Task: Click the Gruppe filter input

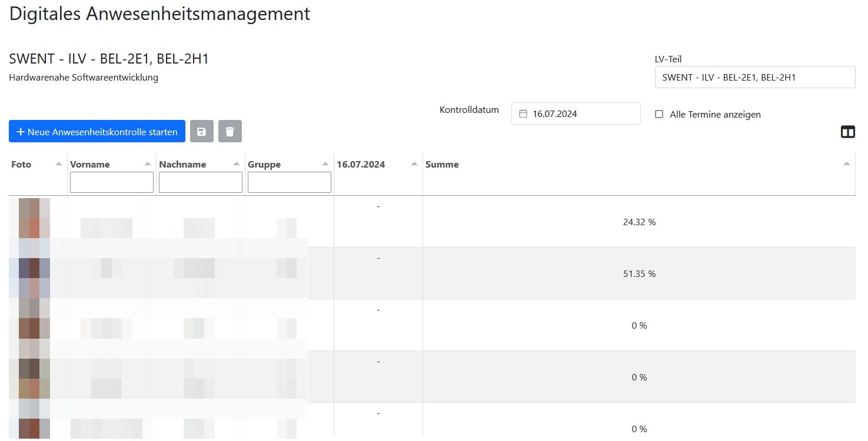Action: click(290, 182)
